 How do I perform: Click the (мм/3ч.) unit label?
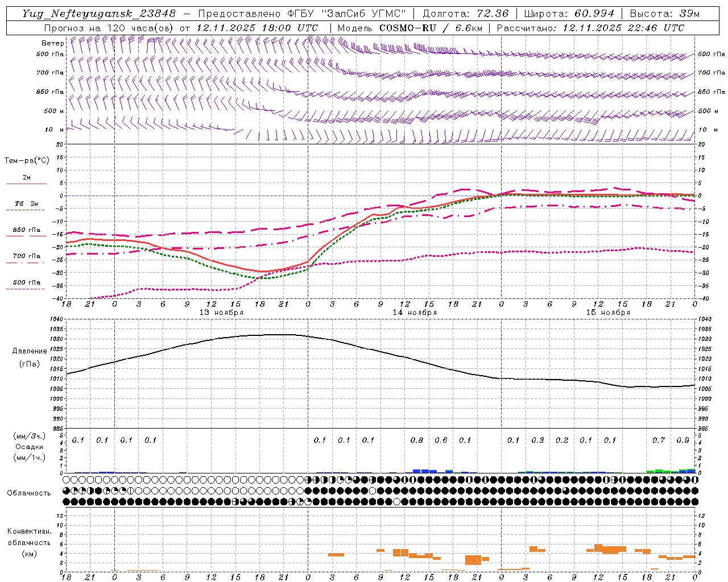point(30,436)
